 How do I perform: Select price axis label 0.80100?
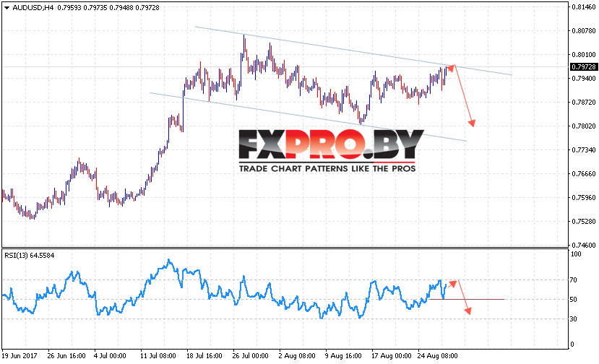click(x=583, y=55)
